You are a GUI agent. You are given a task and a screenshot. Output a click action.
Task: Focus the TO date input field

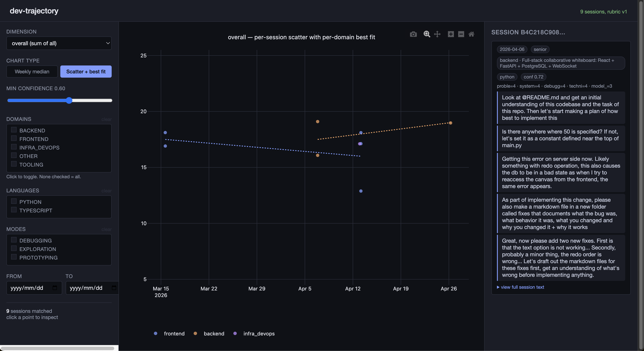(x=92, y=288)
